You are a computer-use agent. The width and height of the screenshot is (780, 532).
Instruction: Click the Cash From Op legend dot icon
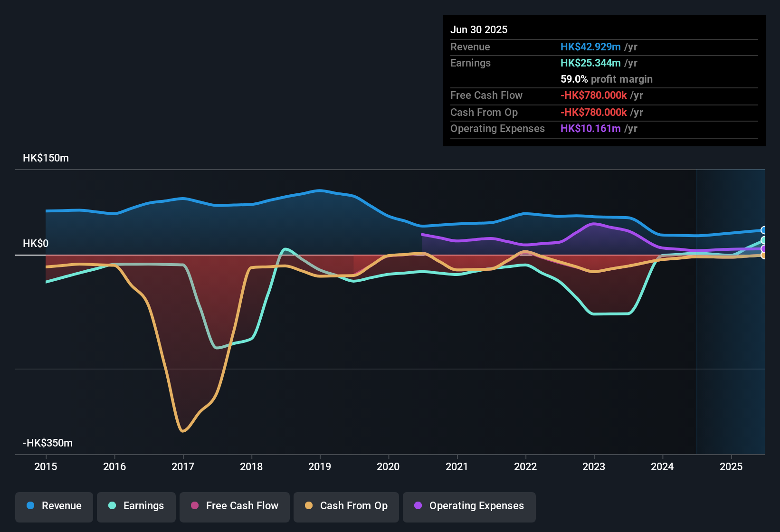[x=308, y=506]
